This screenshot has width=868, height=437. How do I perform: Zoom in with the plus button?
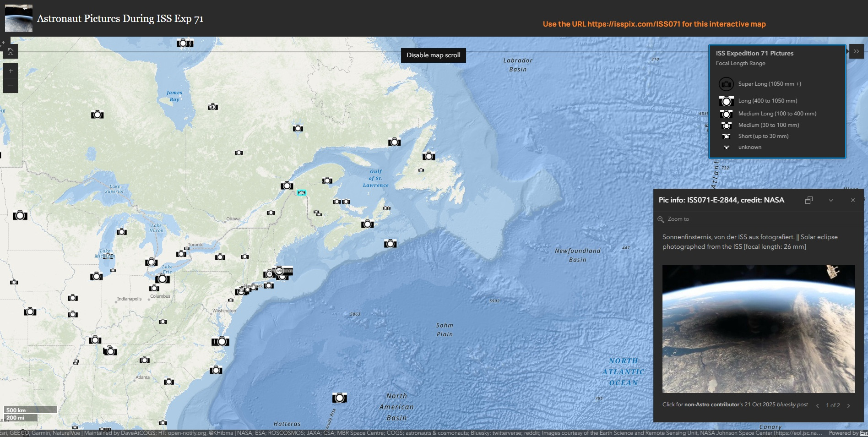point(10,71)
